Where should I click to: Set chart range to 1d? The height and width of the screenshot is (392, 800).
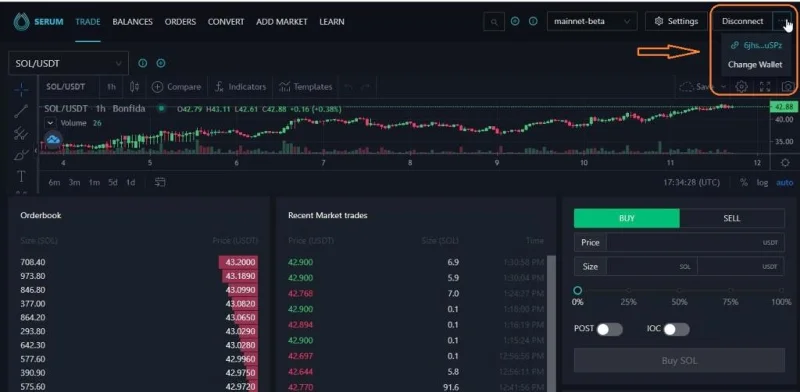tap(131, 182)
